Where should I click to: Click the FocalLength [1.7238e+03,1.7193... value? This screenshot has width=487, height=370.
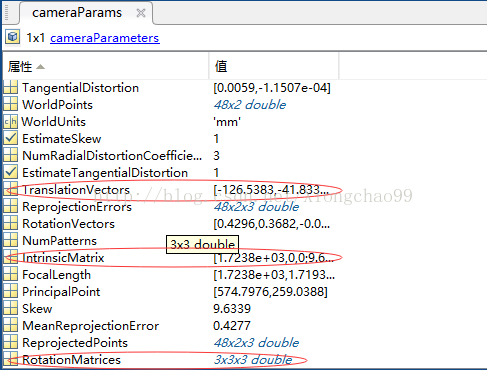[274, 275]
